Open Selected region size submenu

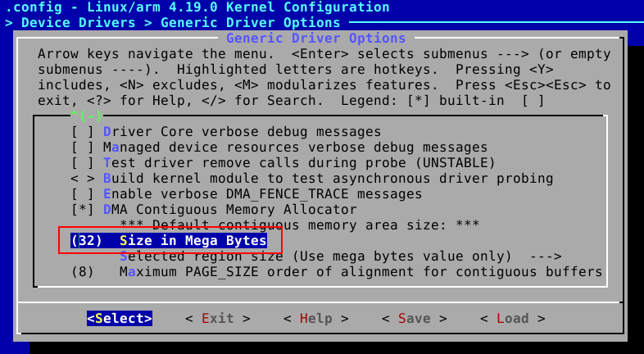341,256
